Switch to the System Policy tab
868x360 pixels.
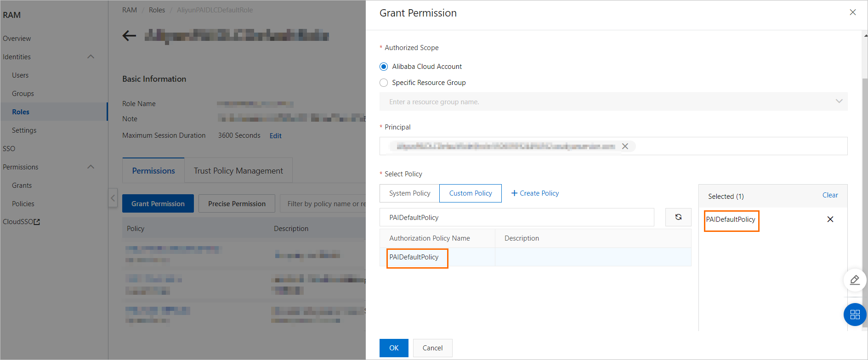409,193
